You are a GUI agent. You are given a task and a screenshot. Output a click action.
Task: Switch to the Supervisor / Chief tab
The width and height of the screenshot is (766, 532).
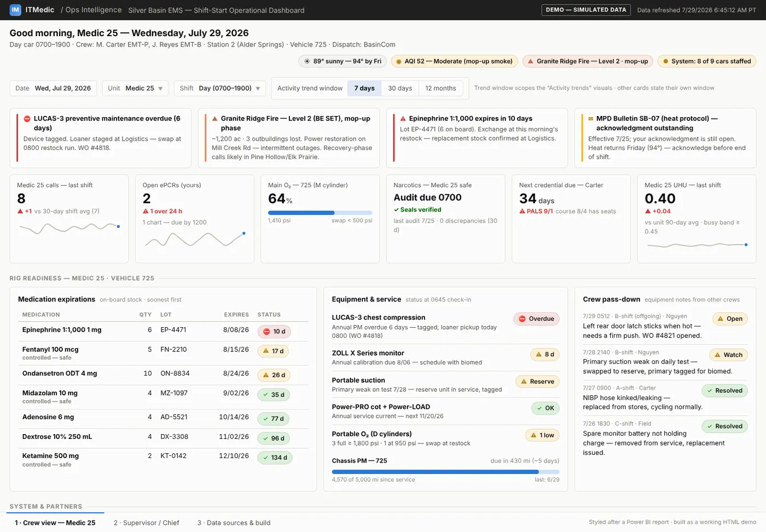[146, 523]
